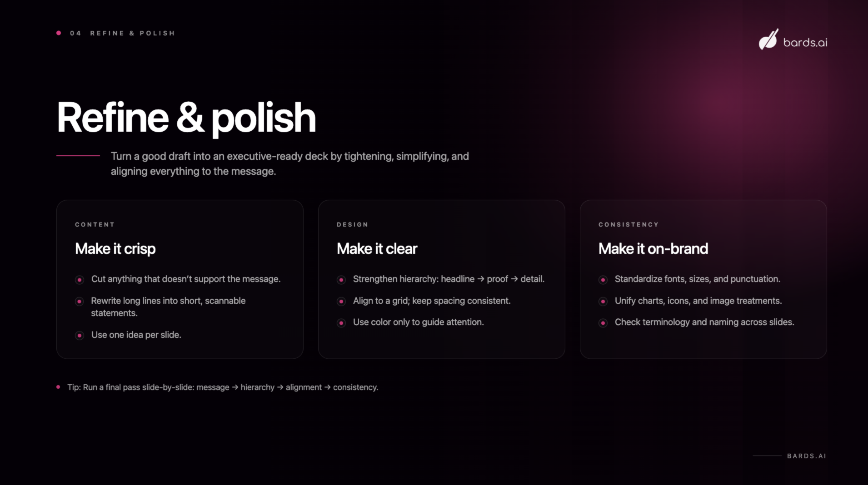Select the "Refine & polish" main title
The image size is (868, 485).
point(186,118)
